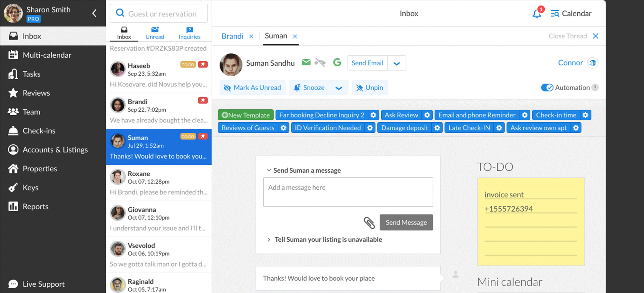Click Mark As Unread

(x=252, y=87)
